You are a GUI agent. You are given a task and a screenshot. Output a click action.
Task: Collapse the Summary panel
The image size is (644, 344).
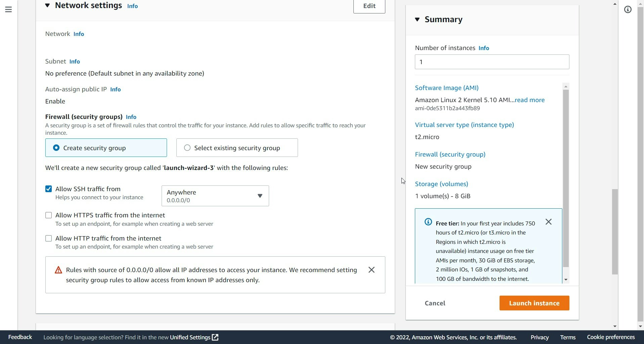(417, 19)
